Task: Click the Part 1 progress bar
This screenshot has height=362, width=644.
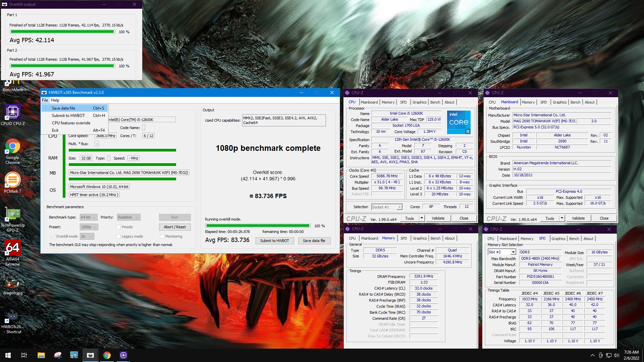Action: 62,32
